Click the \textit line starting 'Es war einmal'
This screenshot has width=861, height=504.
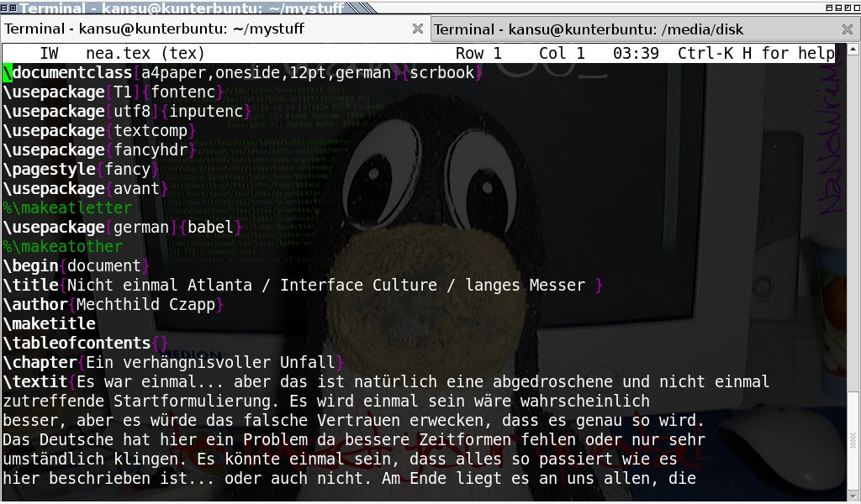(386, 381)
